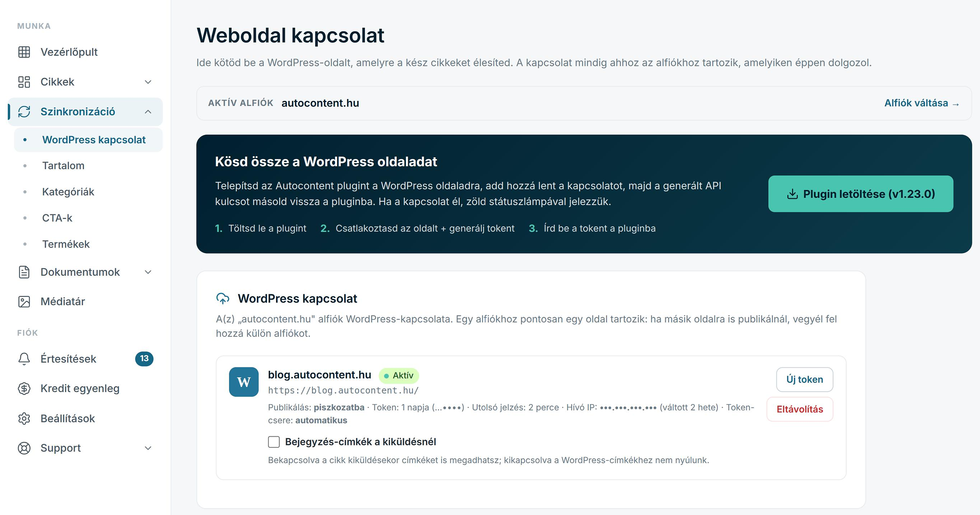Expand the Dokumentumok menu chevron
This screenshot has width=980, height=515.
pos(148,272)
